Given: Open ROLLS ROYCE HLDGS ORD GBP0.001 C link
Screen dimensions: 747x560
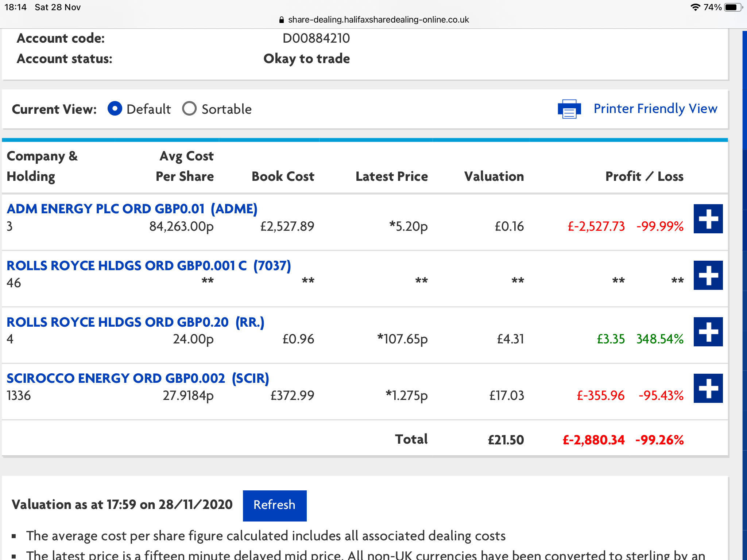Looking at the screenshot, I should (x=149, y=266).
